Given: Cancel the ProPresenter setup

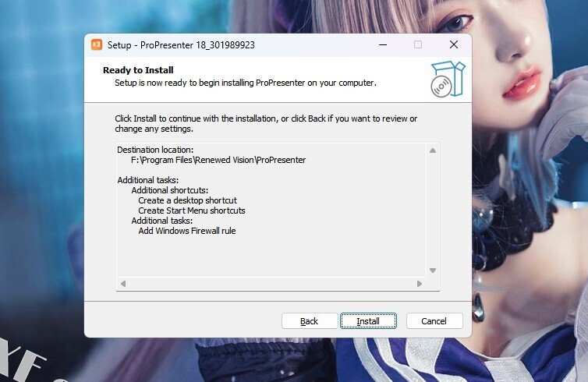Looking at the screenshot, I should coord(434,321).
